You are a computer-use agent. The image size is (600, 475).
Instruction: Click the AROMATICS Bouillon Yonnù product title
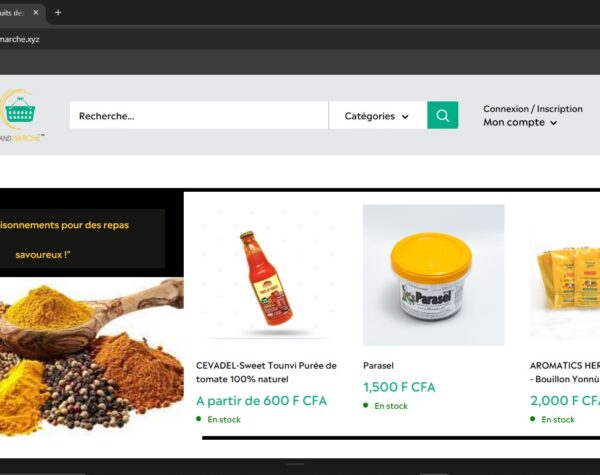click(565, 372)
